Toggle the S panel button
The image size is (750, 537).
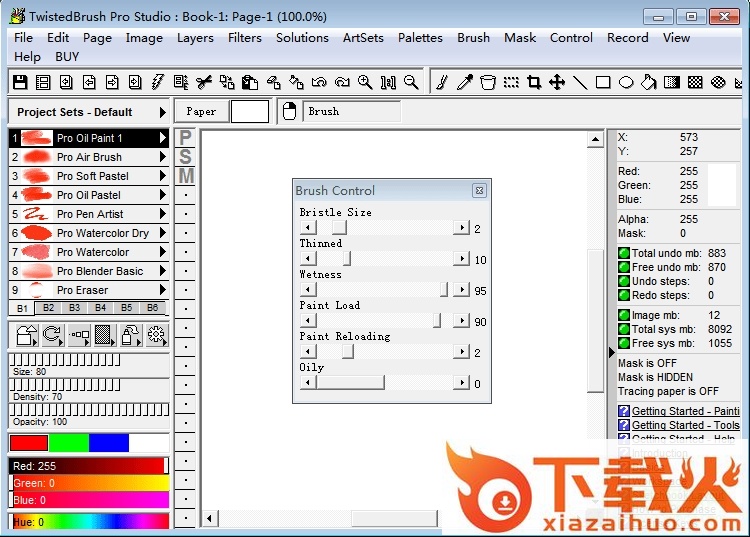pos(186,157)
